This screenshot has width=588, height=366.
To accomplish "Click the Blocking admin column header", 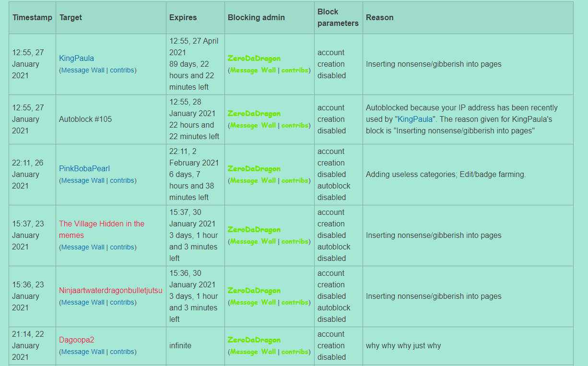I will 256,17.
